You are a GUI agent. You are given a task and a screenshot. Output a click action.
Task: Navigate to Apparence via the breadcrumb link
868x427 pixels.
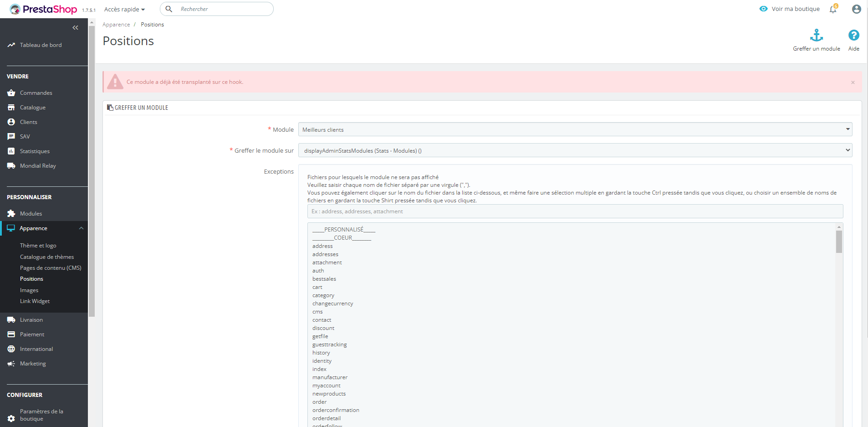116,24
